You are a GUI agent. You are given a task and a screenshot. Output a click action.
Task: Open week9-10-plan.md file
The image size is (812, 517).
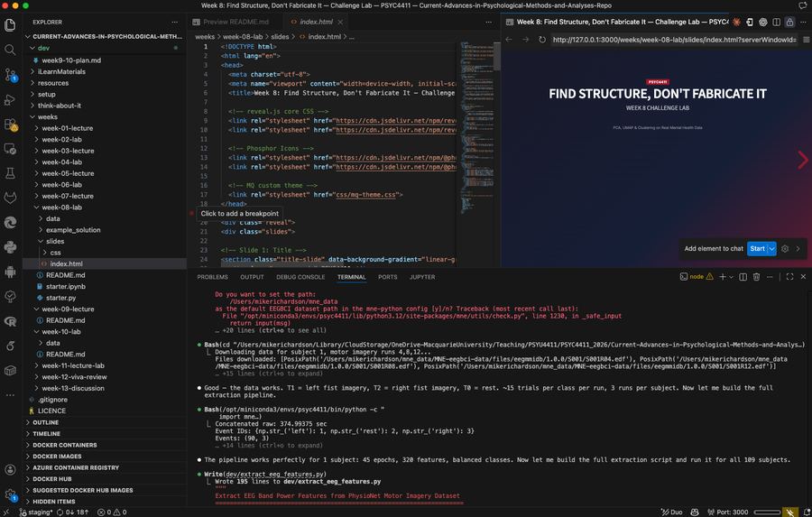(x=71, y=60)
